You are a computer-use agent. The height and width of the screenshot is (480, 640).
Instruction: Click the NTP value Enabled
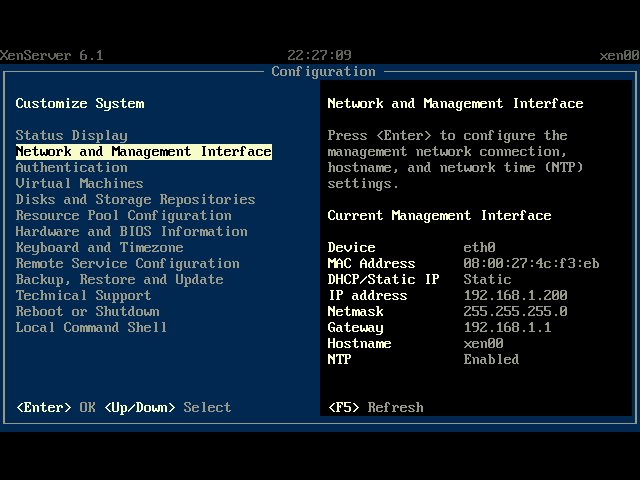coord(491,359)
